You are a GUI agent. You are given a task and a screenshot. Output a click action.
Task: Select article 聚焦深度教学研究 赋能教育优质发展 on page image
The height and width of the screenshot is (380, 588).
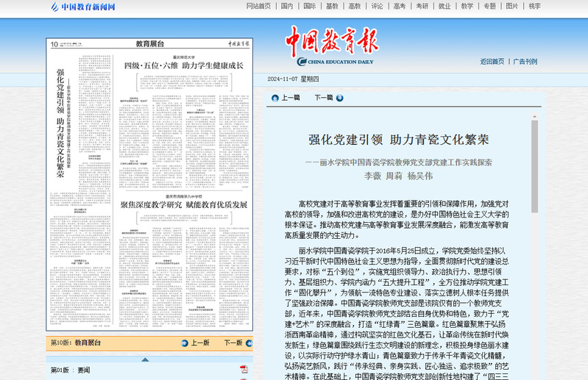184,205
